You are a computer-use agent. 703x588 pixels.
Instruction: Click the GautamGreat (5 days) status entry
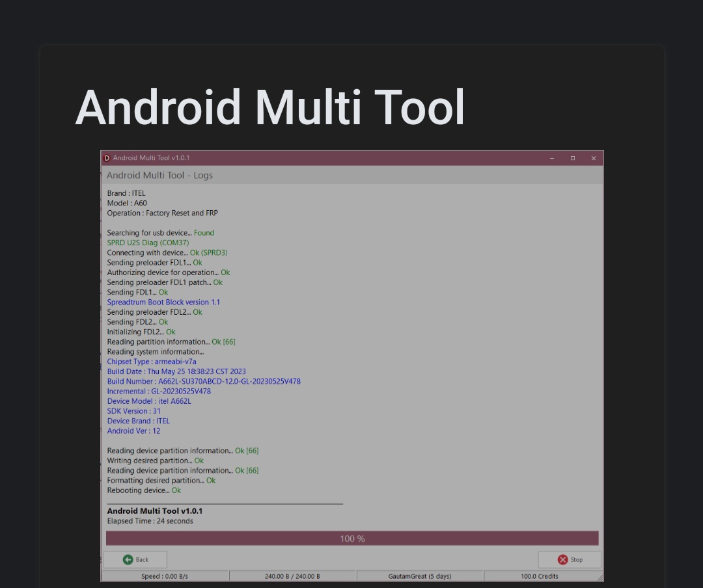click(420, 576)
